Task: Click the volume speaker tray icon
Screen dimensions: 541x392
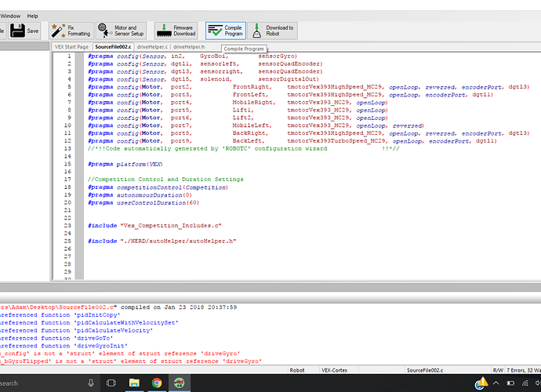Action: [x=538, y=383]
